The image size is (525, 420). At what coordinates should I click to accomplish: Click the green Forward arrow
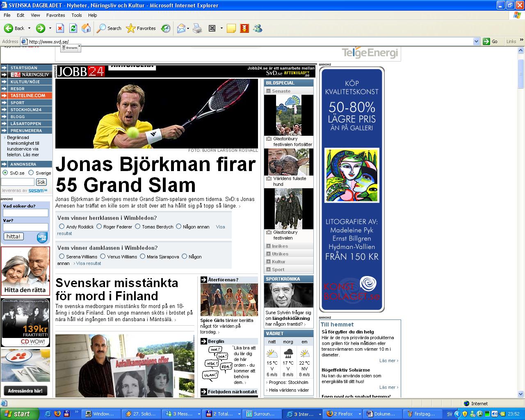[x=40, y=28]
